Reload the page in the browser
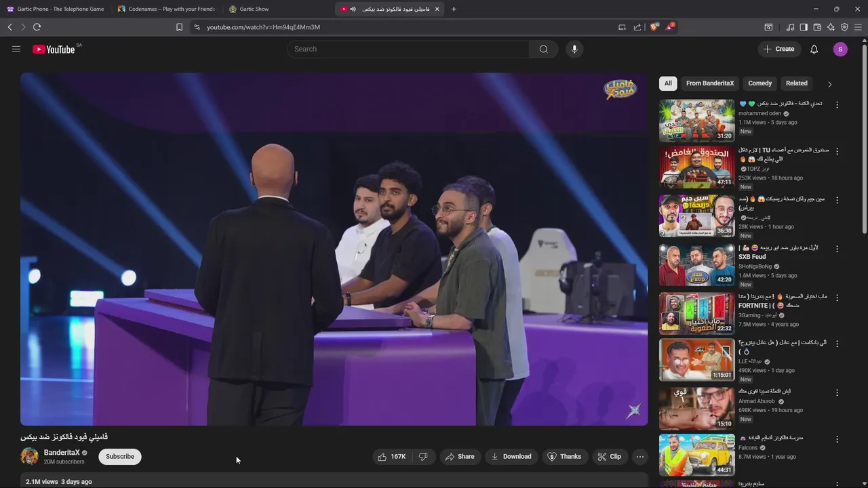 click(x=37, y=27)
